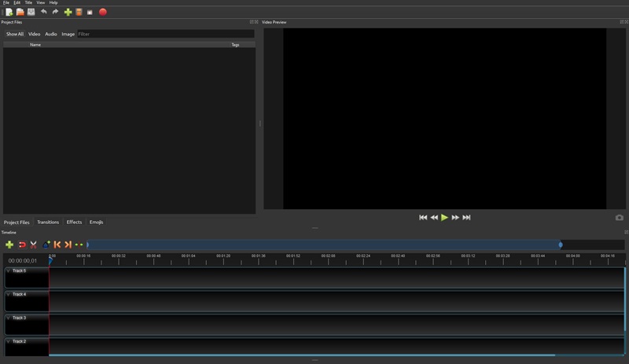Screen dimensions: 629x364
Task: Add a new track to the timeline
Action: [x=9, y=245]
